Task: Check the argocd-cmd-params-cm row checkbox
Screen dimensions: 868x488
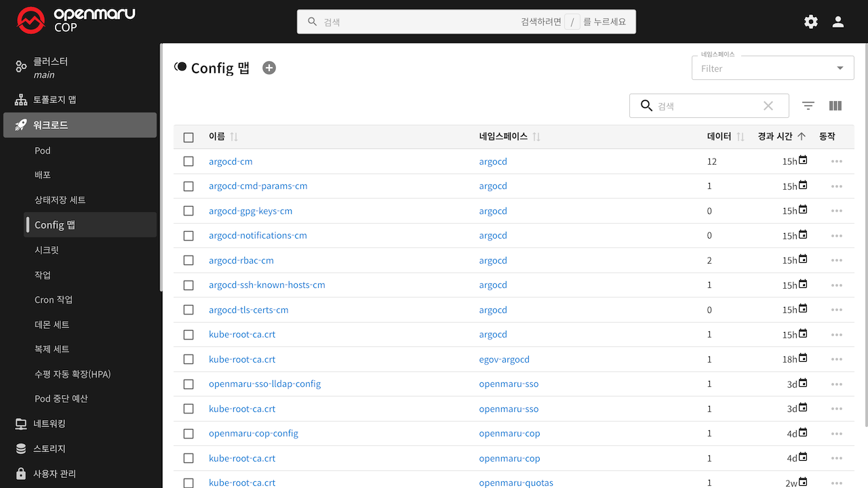Action: 189,186
